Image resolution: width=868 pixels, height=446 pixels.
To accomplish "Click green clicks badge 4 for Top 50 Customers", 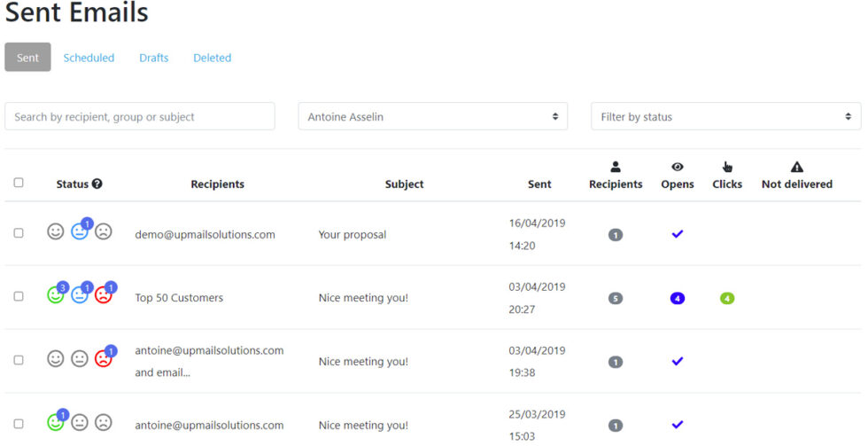I will 727,299.
